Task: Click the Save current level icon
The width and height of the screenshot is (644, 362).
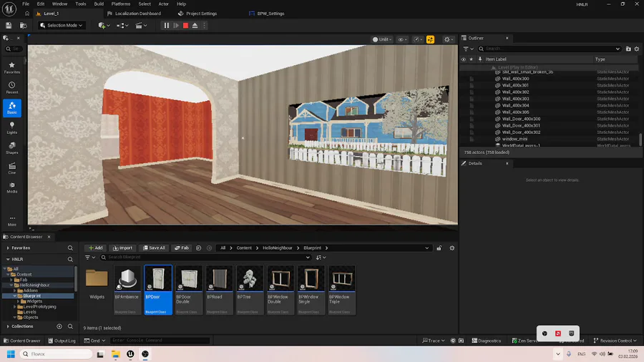Action: point(9,25)
